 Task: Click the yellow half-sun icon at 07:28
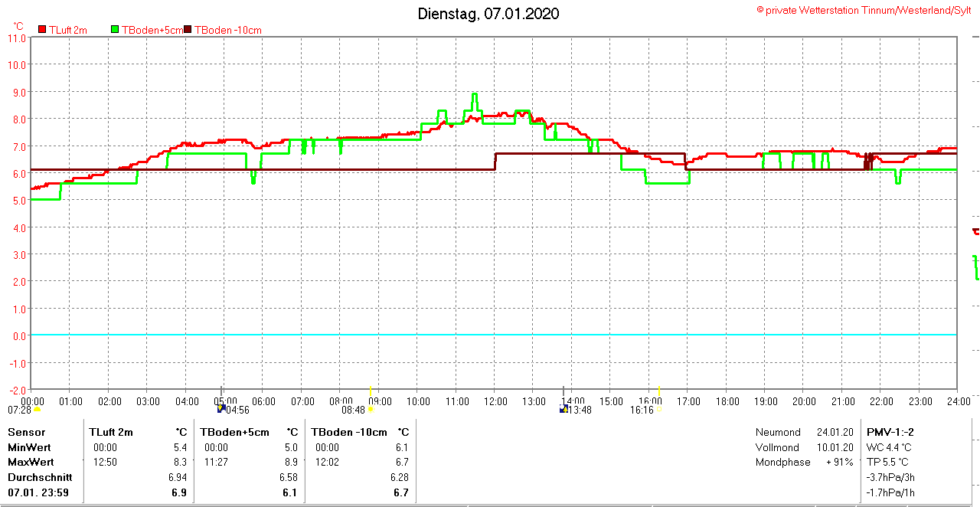point(37,410)
